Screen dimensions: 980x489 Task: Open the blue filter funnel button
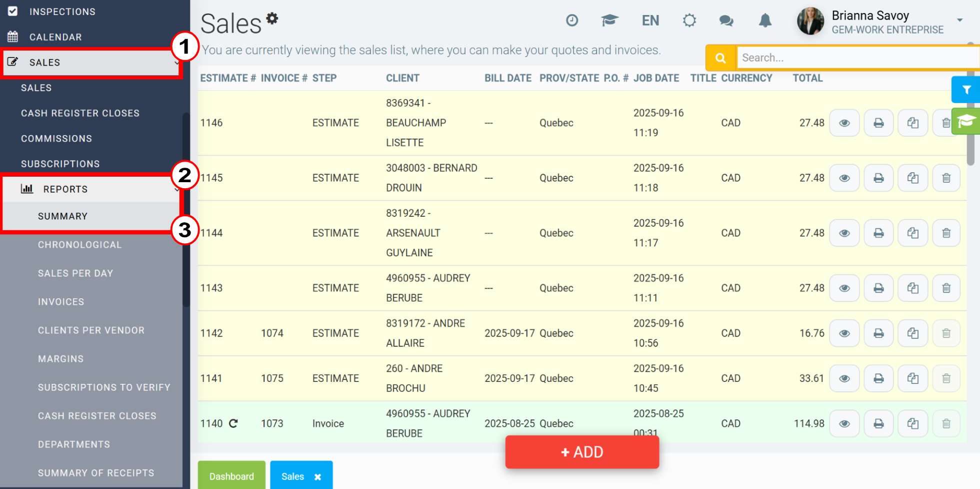pyautogui.click(x=966, y=90)
